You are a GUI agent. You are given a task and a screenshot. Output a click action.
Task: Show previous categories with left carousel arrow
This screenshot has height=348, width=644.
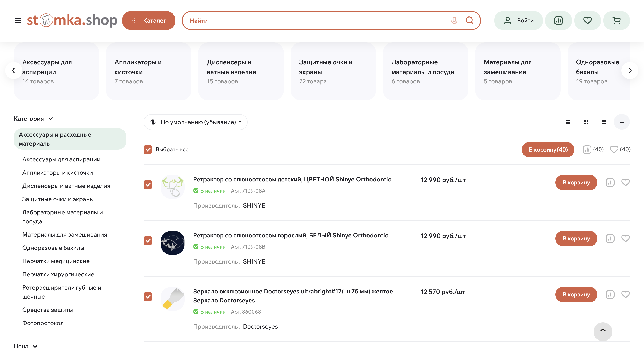coord(13,71)
